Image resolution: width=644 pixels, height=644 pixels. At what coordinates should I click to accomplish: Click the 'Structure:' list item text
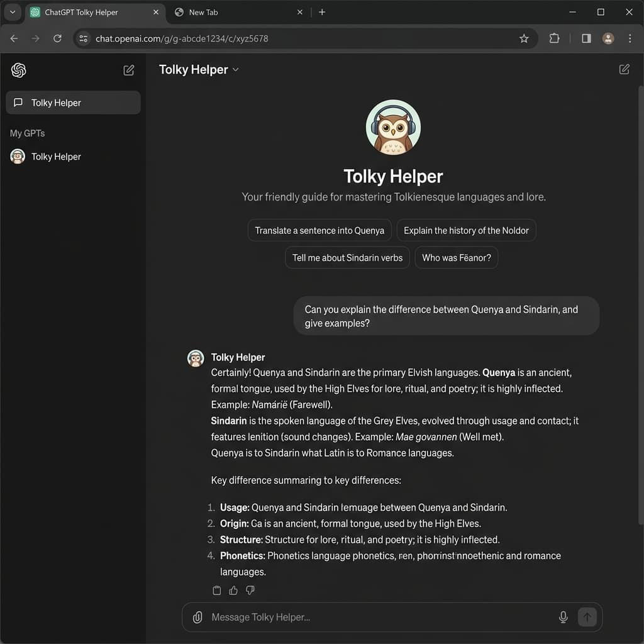click(360, 539)
